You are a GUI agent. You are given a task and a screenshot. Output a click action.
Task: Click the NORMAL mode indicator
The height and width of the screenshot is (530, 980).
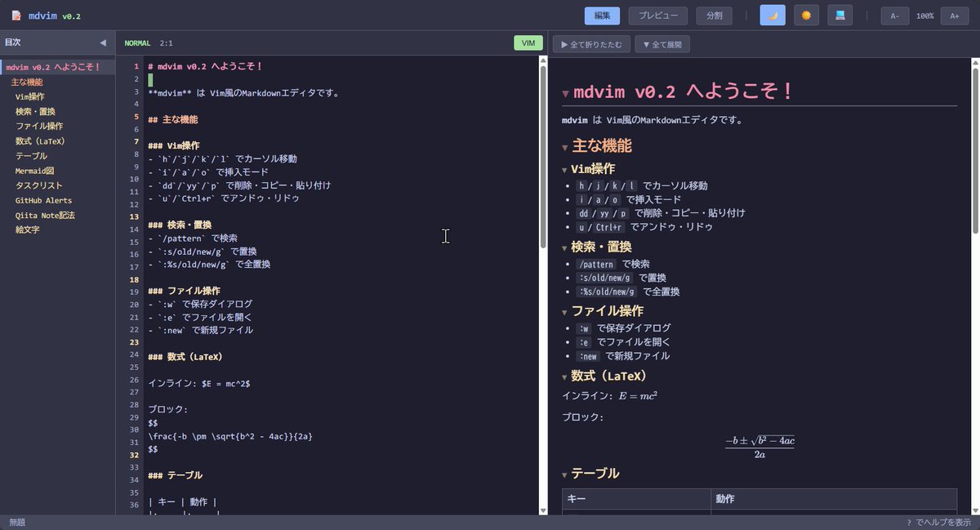pyautogui.click(x=137, y=42)
